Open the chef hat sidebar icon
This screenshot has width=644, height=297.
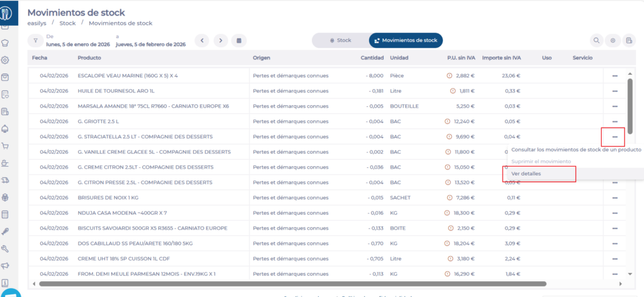coord(6,43)
